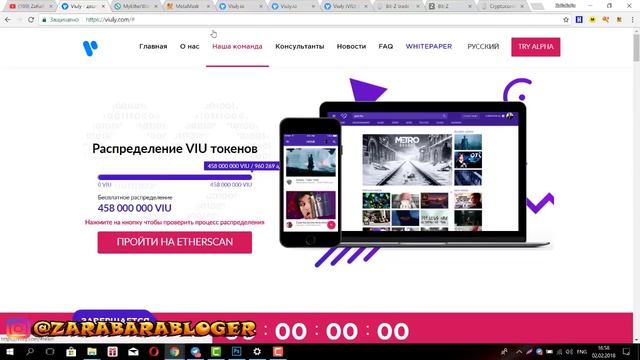Open the РУССКИЙ language selector
Image resolution: width=640 pixels, height=360 pixels.
[x=483, y=47]
